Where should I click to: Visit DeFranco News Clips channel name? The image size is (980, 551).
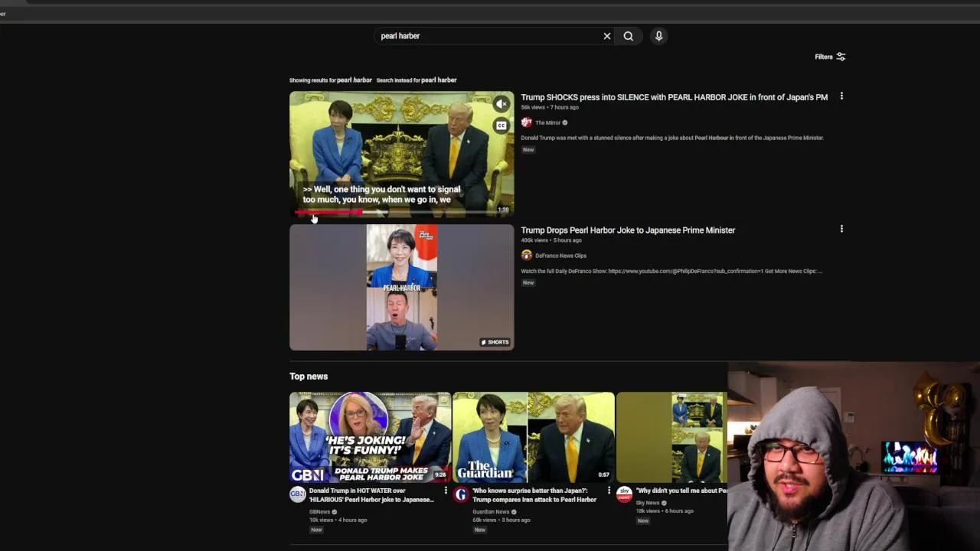click(x=560, y=256)
